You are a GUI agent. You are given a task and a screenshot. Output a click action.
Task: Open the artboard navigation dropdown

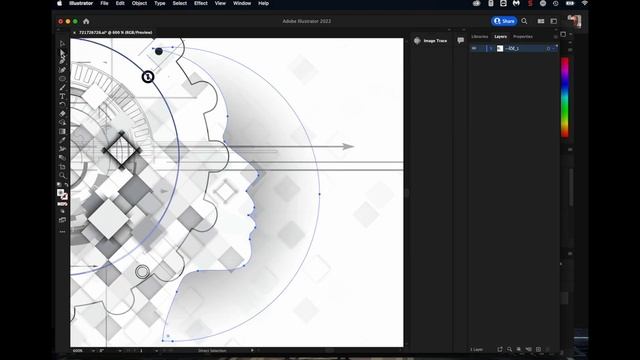click(x=156, y=351)
